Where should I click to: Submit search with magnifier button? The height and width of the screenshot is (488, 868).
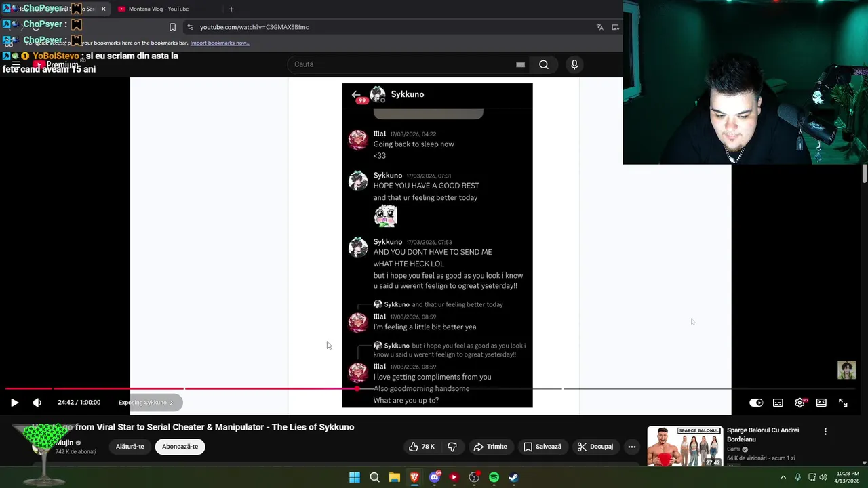point(544,64)
